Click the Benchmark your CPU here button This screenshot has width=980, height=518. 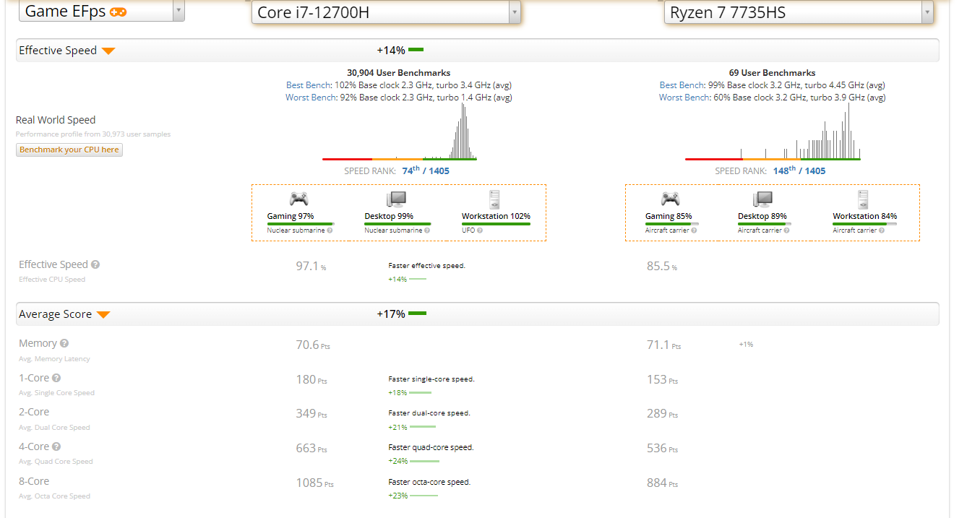pos(69,150)
